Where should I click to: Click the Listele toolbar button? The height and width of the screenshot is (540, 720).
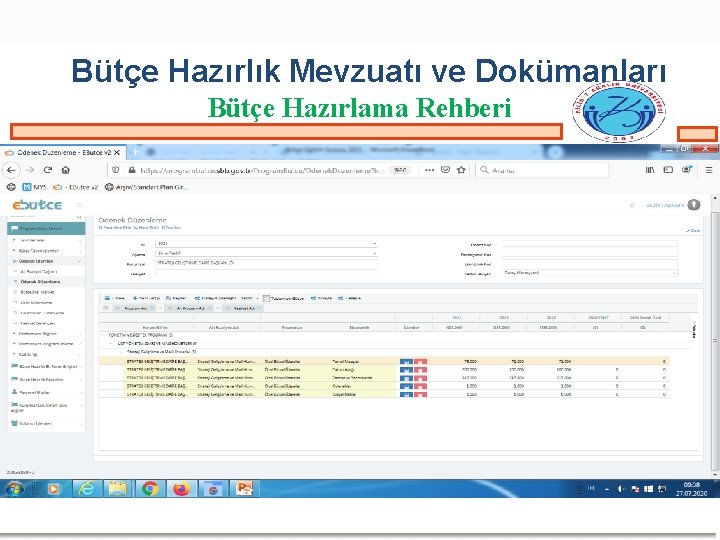[114, 298]
